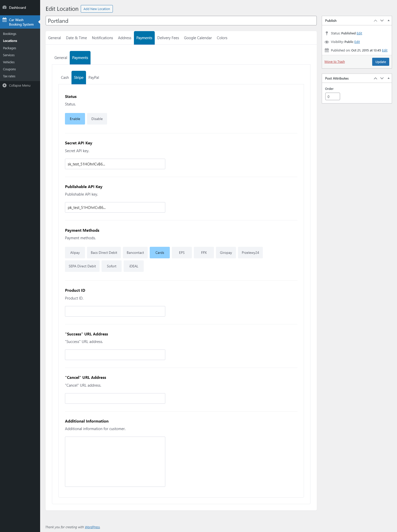397x532 pixels.
Task: Click the Move to Trash link
Action: [x=335, y=62]
